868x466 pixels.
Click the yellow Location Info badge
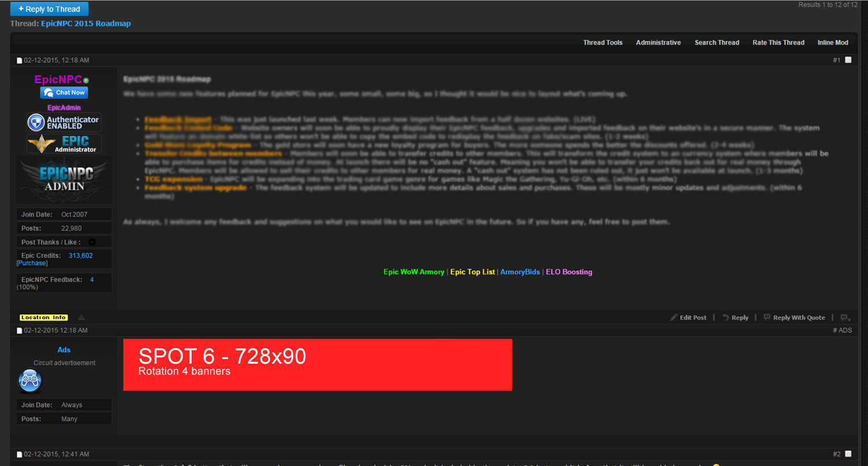43,317
